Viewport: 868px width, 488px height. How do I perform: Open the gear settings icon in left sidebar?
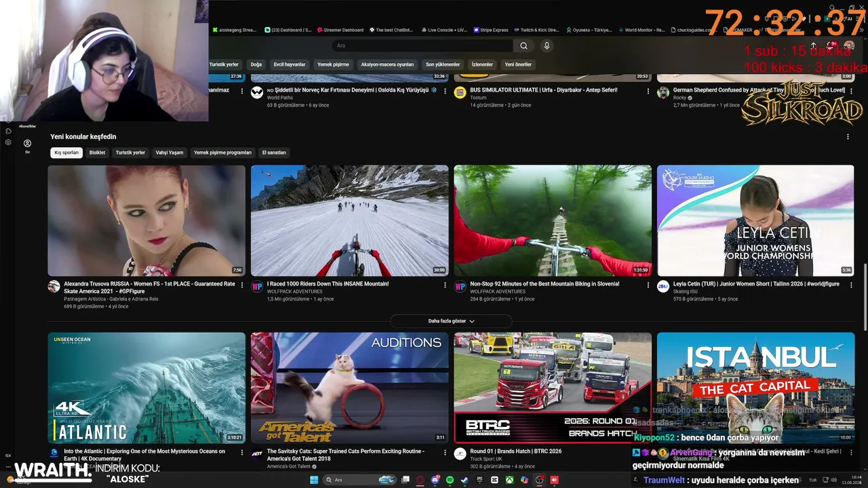coord(8,142)
